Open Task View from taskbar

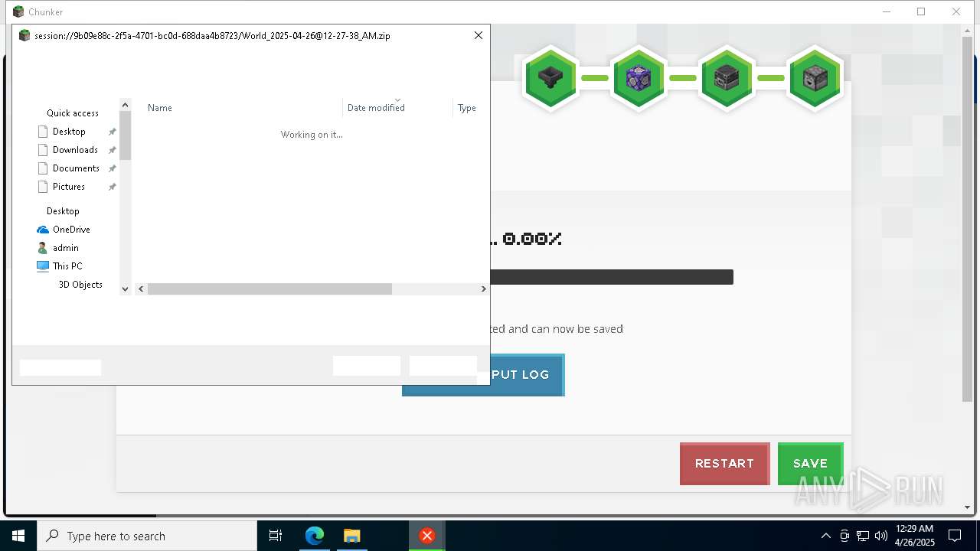tap(276, 536)
